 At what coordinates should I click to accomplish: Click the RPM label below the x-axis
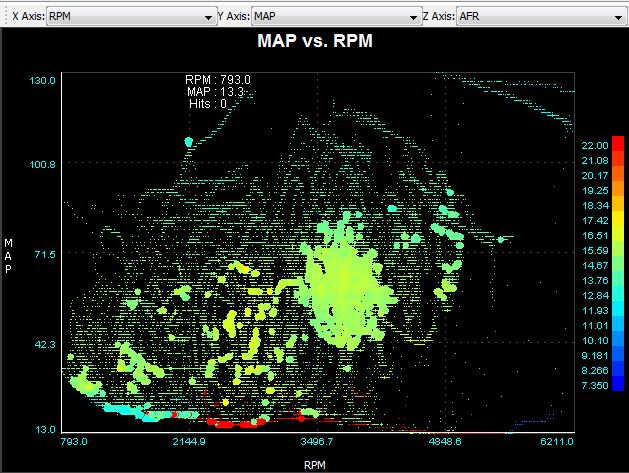click(314, 464)
